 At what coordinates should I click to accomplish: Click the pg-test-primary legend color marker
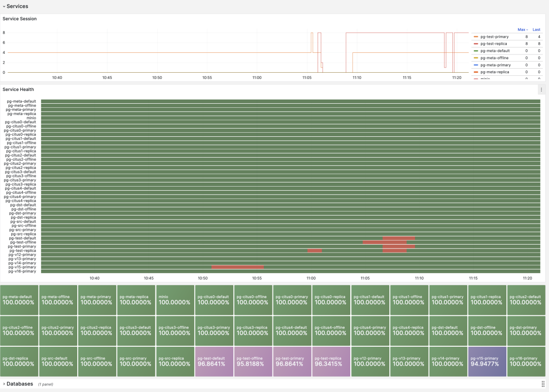tap(476, 37)
